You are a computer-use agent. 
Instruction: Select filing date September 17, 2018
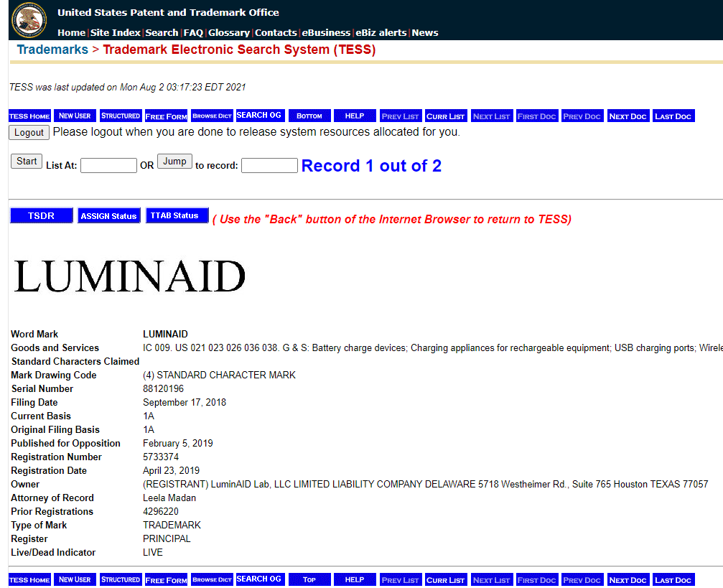click(x=185, y=403)
